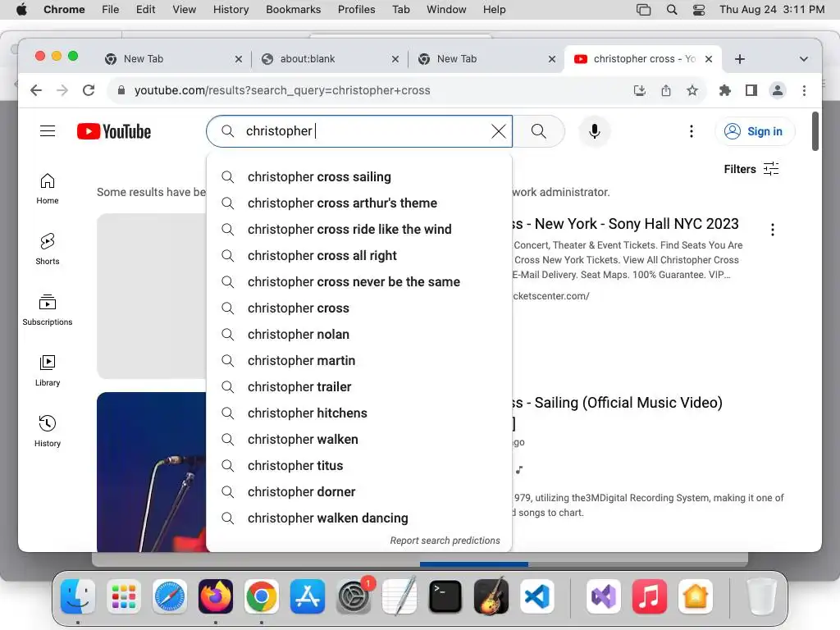
Task: Click the magnifying glass search button
Action: coord(538,131)
